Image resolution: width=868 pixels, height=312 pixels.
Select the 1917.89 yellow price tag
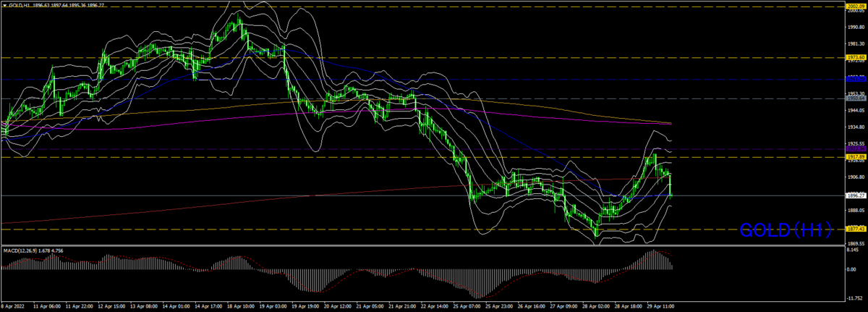click(856, 156)
